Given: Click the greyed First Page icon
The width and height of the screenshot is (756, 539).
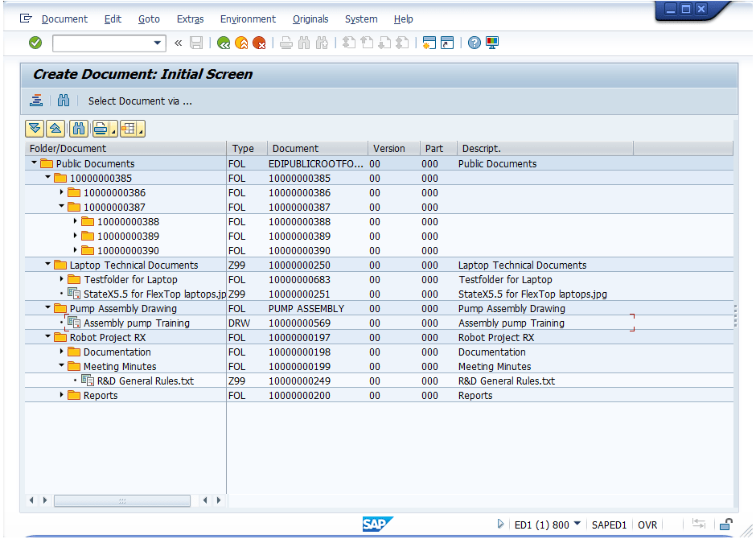Looking at the screenshot, I should pyautogui.click(x=348, y=43).
